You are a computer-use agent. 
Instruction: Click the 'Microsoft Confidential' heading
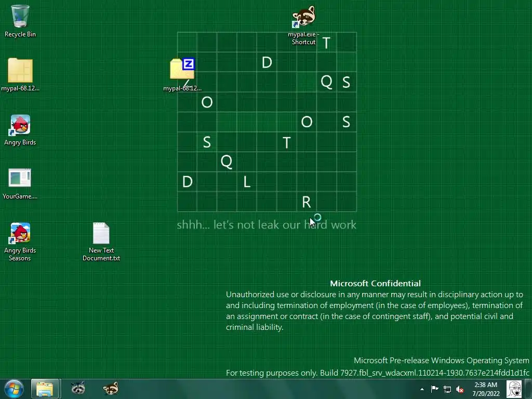point(375,283)
